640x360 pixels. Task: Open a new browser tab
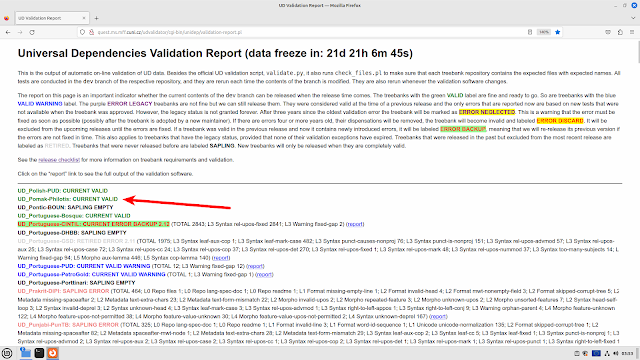pos(96,18)
